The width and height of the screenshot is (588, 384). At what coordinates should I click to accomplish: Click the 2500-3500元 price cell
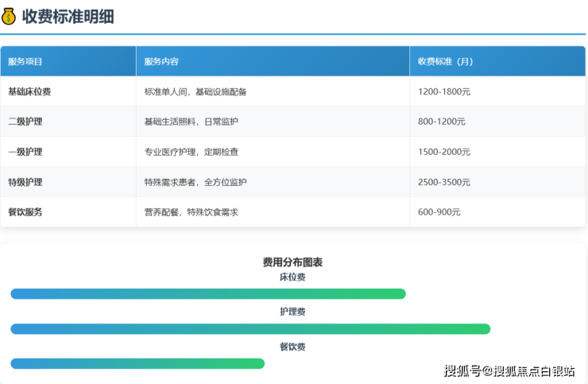tap(444, 182)
